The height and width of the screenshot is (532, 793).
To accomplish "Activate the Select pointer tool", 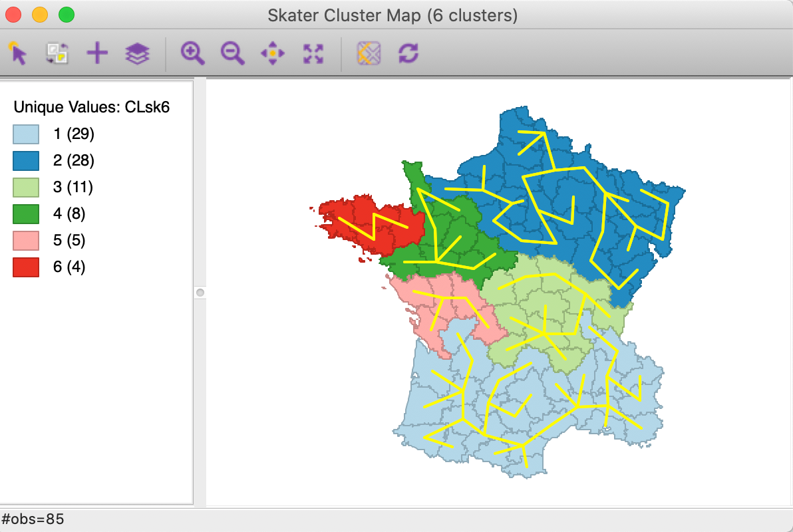I will [18, 53].
